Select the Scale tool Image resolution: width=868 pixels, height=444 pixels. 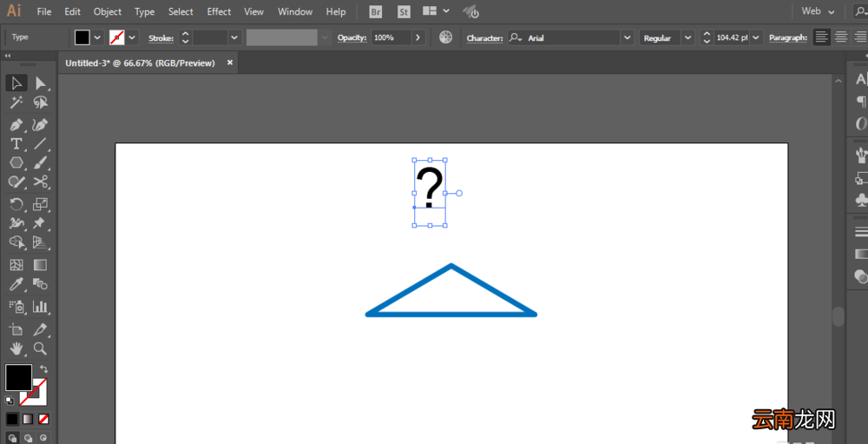click(41, 204)
